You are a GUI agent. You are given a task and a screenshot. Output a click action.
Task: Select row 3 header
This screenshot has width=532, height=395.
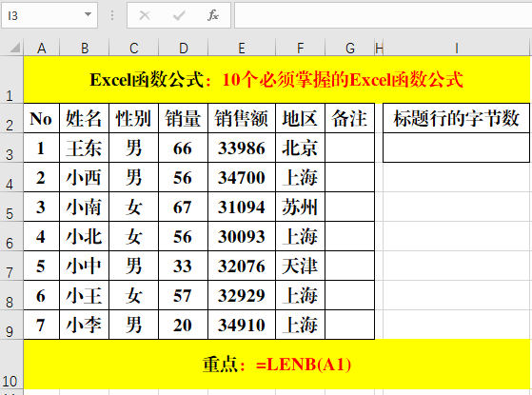pyautogui.click(x=11, y=148)
